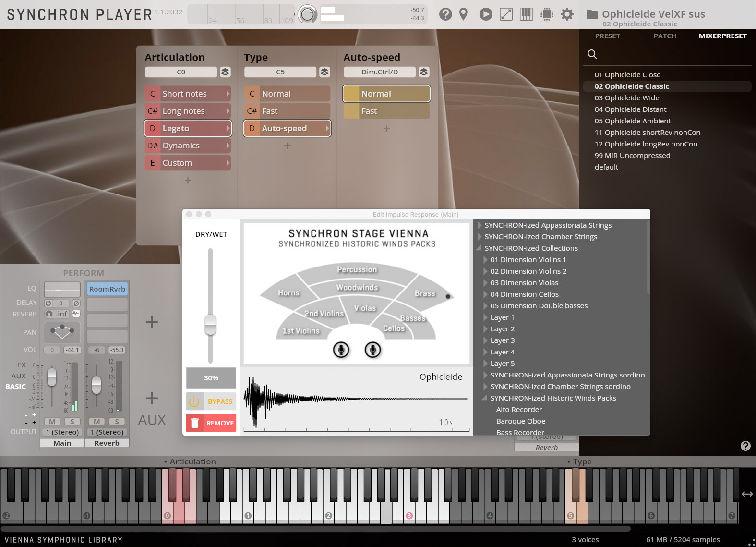The width and height of the screenshot is (756, 547).
Task: Toggle the delay power button on Main
Action: point(48,303)
